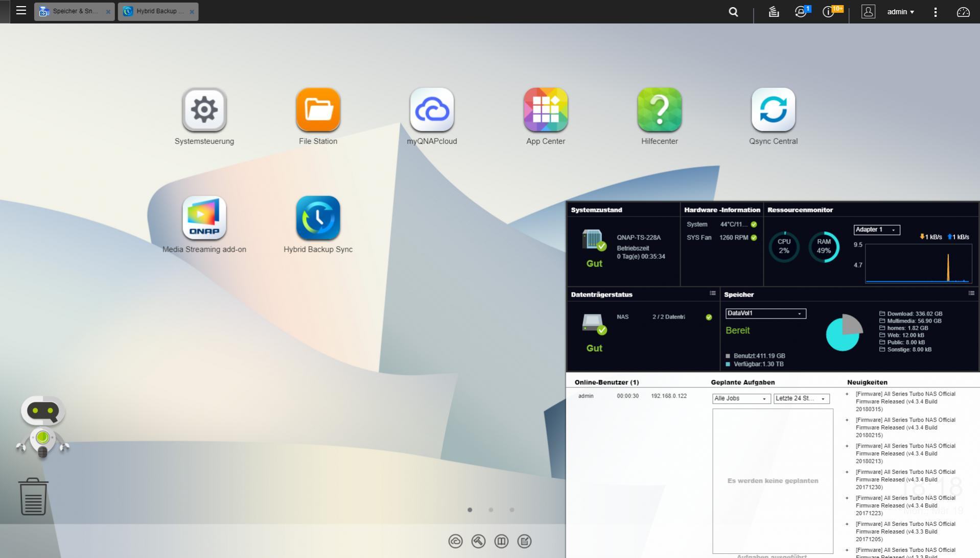Click the SYS Fan 1260 RPM row
This screenshot has height=558, width=980.
pos(721,238)
